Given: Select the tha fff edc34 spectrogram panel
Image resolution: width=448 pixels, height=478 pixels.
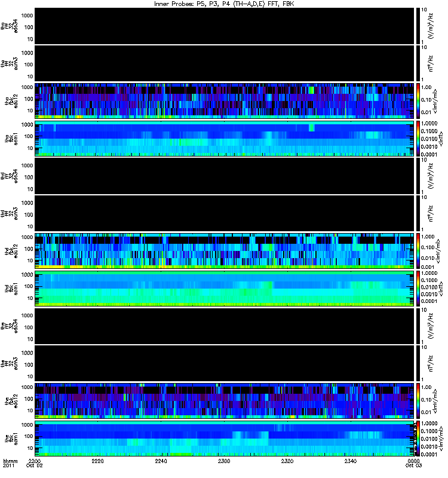Looking at the screenshot, I should [225, 26].
